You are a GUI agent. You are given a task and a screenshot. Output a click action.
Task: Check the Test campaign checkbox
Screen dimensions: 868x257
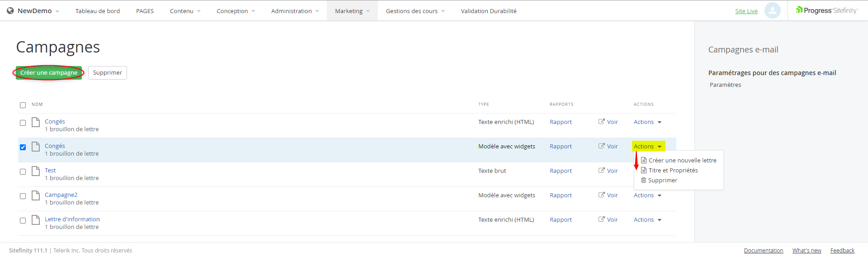click(x=23, y=171)
